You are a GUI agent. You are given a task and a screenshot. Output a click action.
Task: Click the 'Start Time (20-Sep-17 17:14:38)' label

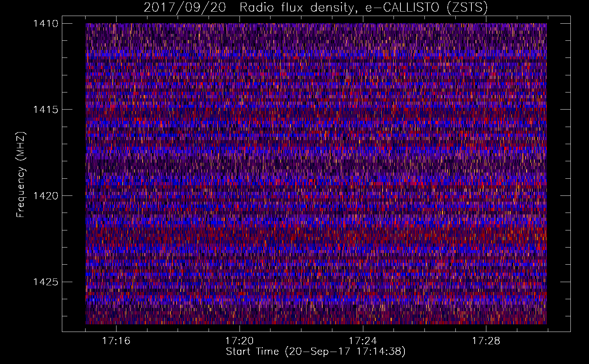[x=316, y=352]
